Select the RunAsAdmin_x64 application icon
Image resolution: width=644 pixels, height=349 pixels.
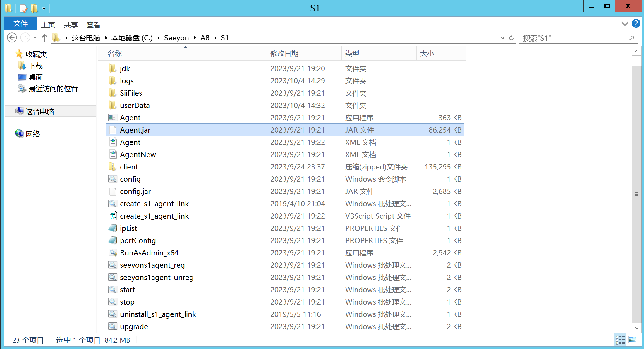click(x=113, y=253)
